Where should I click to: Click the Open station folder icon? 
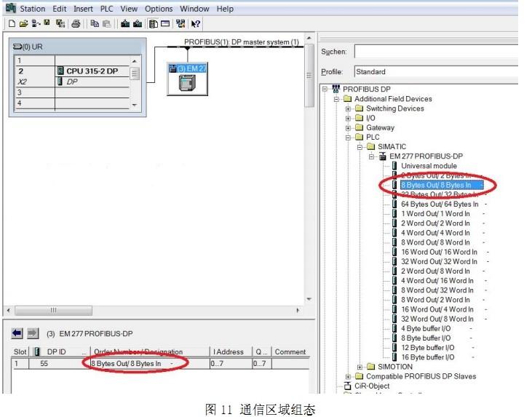(23, 23)
